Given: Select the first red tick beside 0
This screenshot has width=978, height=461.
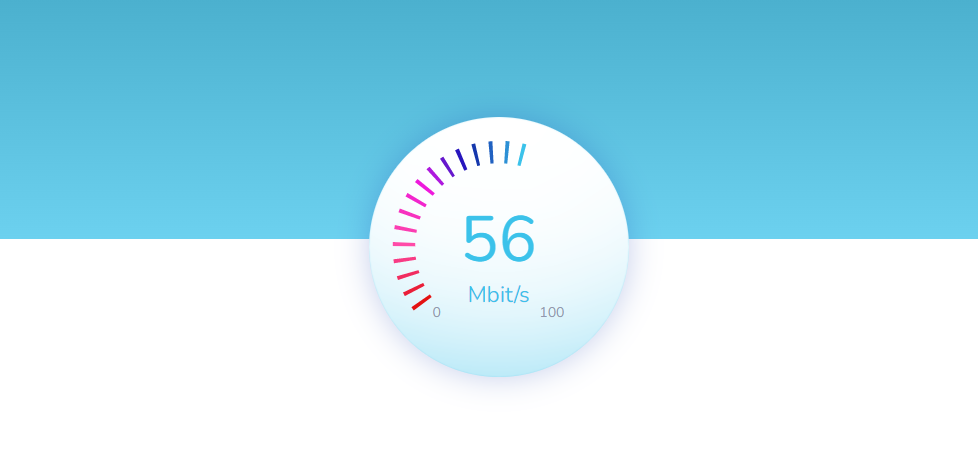Looking at the screenshot, I should coord(422,303).
